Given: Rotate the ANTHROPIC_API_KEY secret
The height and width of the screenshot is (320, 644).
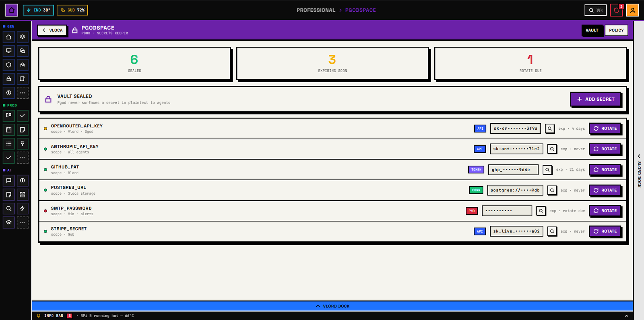Looking at the screenshot, I should pyautogui.click(x=605, y=149).
